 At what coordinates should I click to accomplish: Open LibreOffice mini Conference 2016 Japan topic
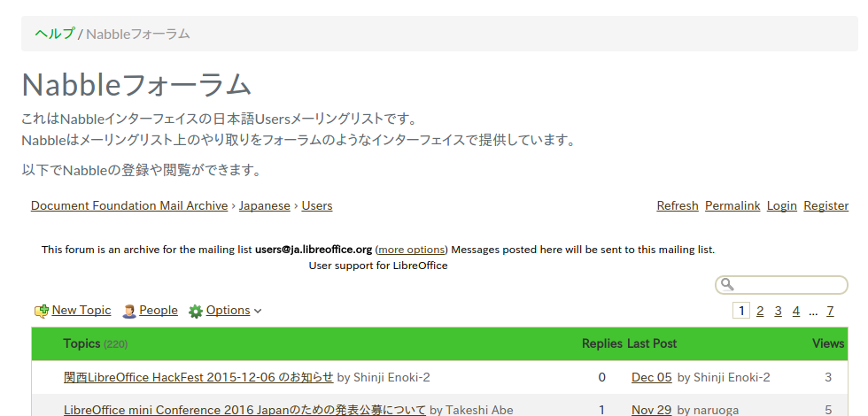point(244,410)
